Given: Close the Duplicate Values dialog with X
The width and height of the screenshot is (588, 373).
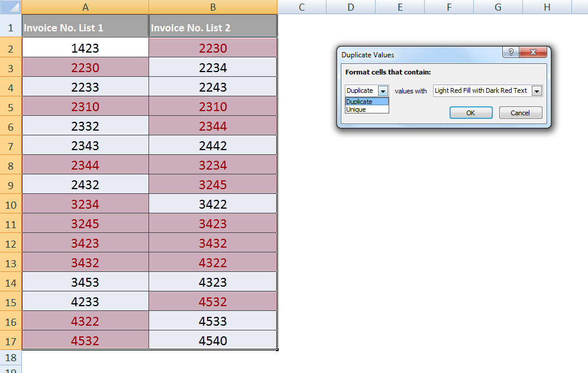Looking at the screenshot, I should point(533,52).
